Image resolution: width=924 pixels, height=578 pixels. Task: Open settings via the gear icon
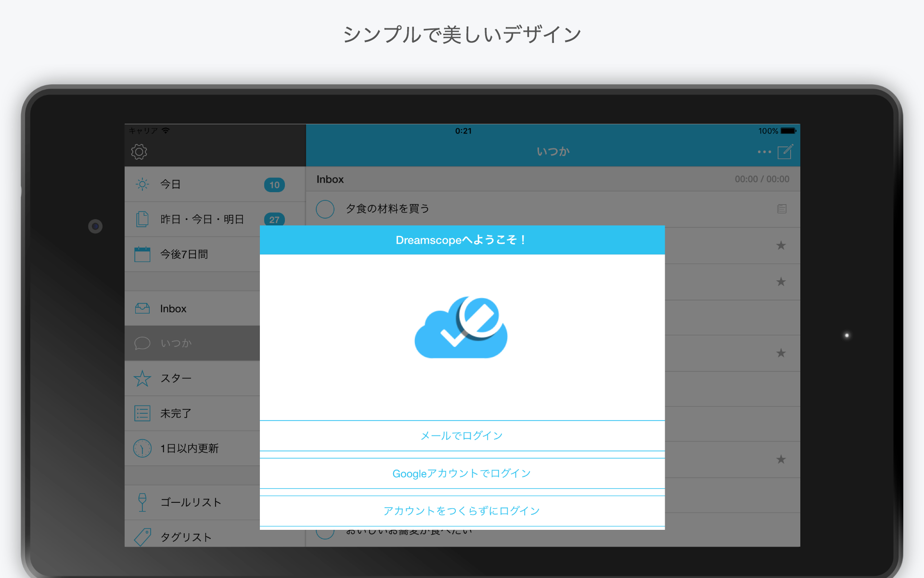click(139, 152)
